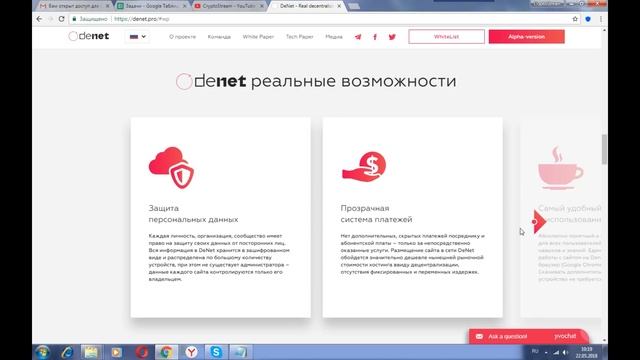Close the CryptoStream YouTube tab
Screen dimensions: 640x360
(x=262, y=6)
